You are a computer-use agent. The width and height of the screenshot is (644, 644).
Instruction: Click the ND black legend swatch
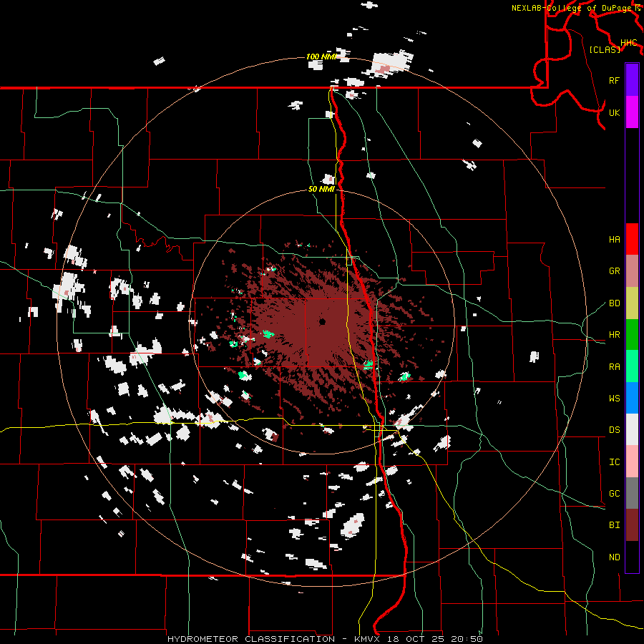(x=632, y=557)
